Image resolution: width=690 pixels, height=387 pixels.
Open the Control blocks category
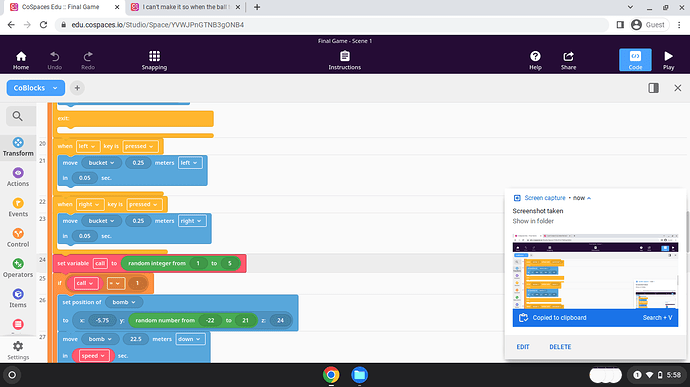[x=18, y=238]
